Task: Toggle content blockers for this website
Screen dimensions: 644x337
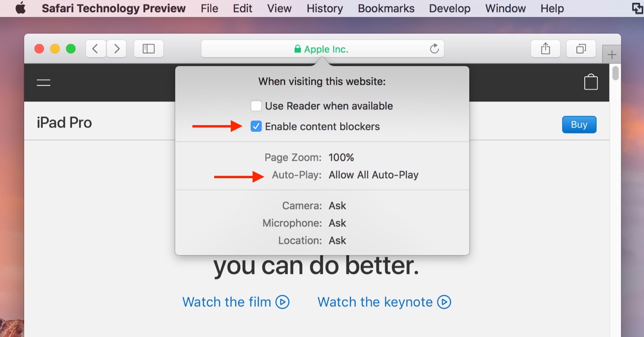Action: click(x=256, y=126)
